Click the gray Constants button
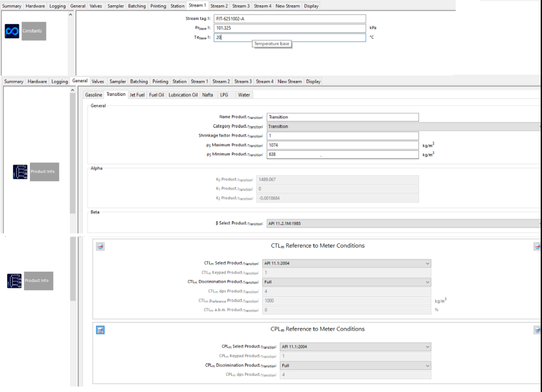Screen dimensions: 542x392 [34, 31]
